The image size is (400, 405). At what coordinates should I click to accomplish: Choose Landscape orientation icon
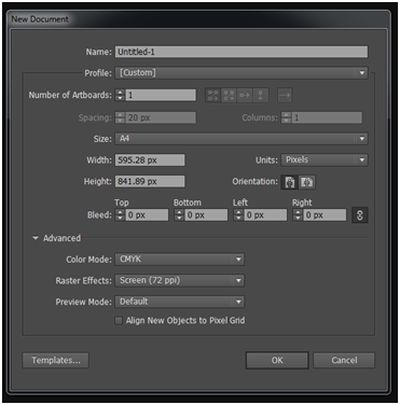coord(307,182)
